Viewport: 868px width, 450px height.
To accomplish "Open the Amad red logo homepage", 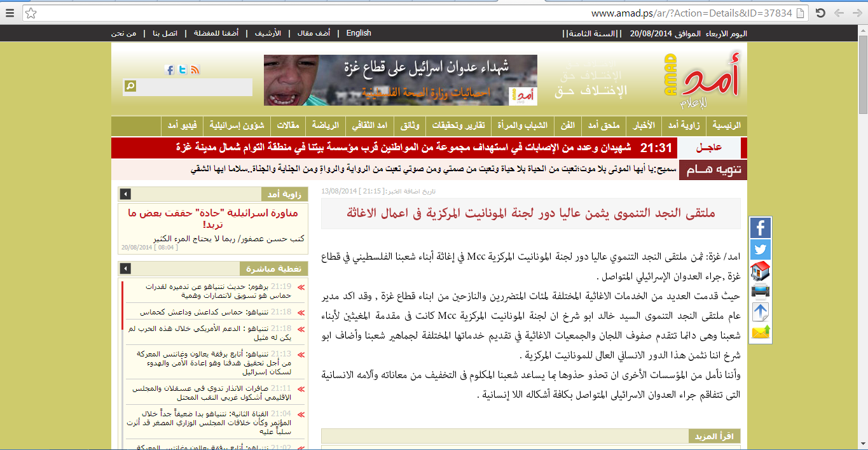I will (x=702, y=81).
